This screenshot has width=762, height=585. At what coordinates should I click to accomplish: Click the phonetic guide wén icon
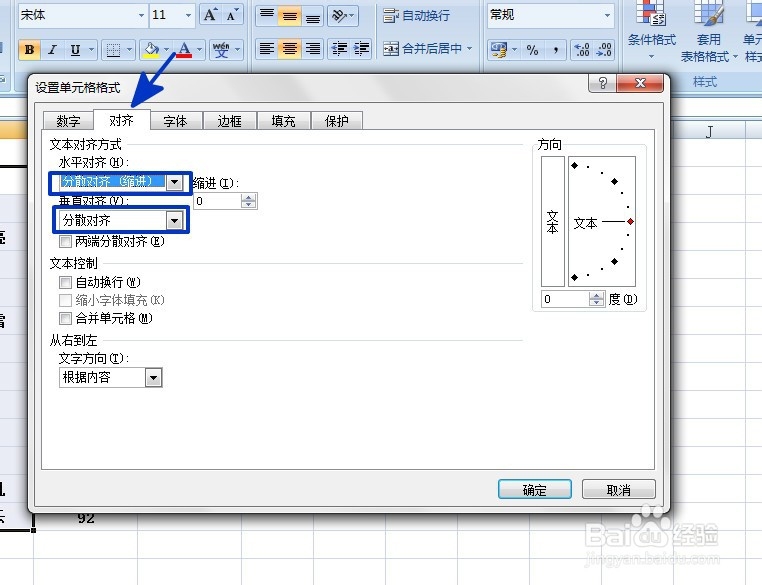221,50
